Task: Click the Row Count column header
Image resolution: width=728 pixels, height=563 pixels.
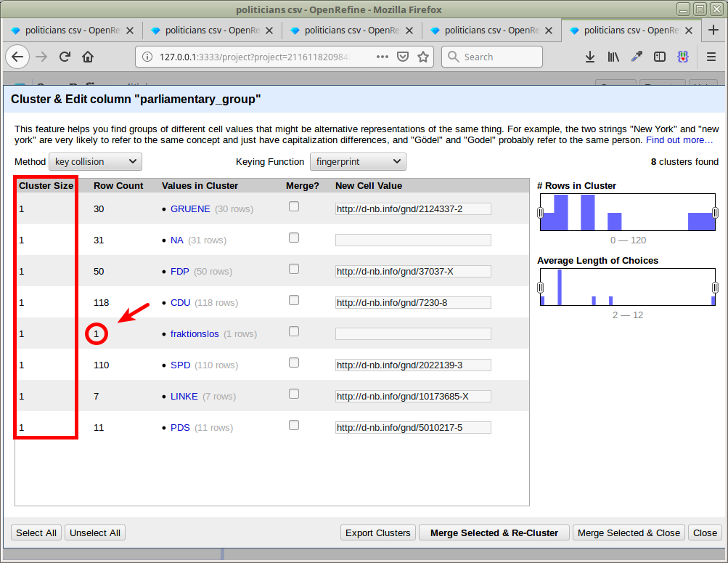Action: coord(118,186)
